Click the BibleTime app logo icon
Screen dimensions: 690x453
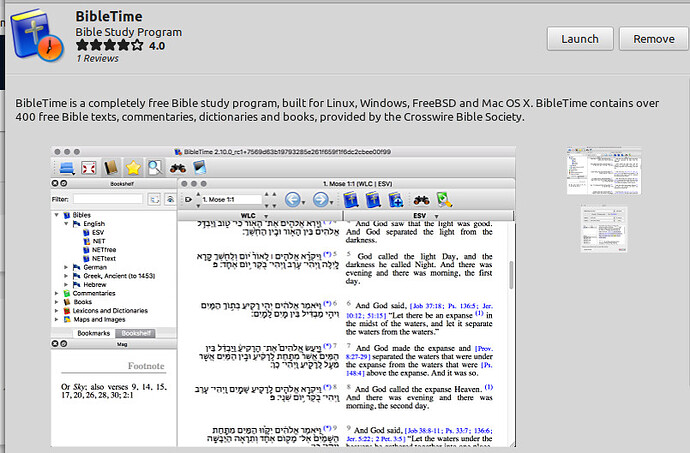pos(37,36)
